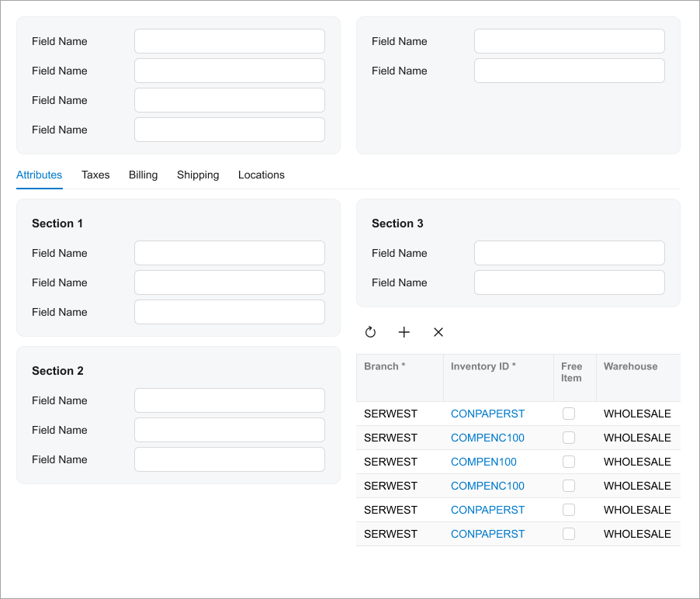The width and height of the screenshot is (700, 599).
Task: Go to the Locations tab
Action: coord(261,175)
